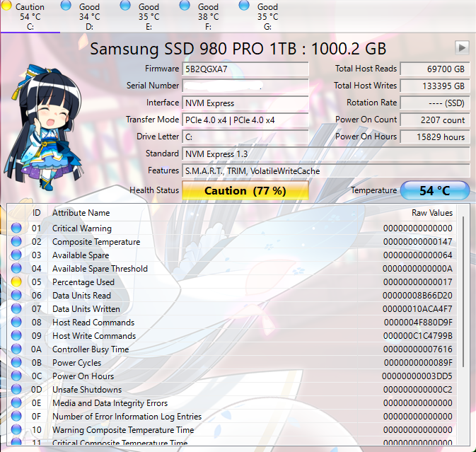Image resolution: width=476 pixels, height=452 pixels.
Task: Click the Samsung SSD 980 PRO 1TB title
Action: click(x=238, y=49)
